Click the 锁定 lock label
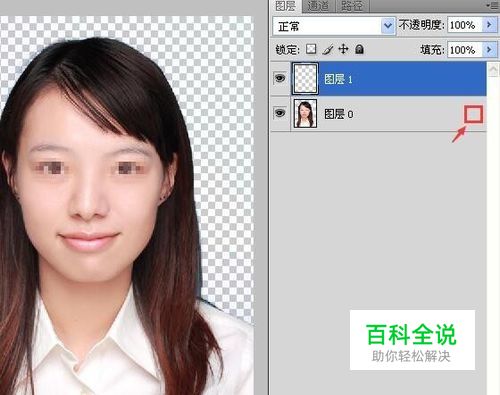This screenshot has height=395, width=500. coord(287,50)
